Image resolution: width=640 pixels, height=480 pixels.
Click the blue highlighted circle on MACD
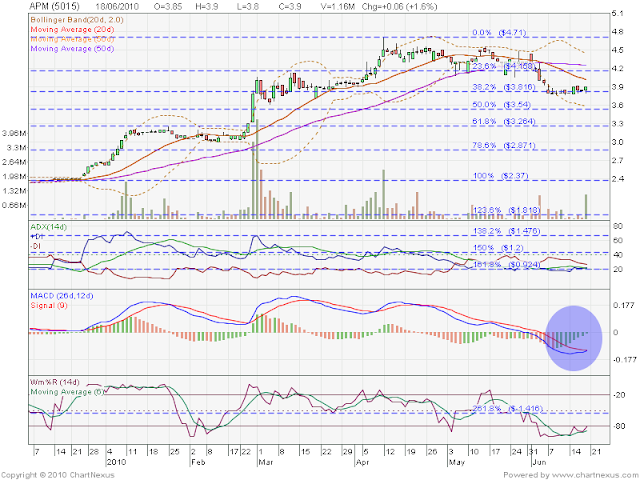[x=573, y=338]
